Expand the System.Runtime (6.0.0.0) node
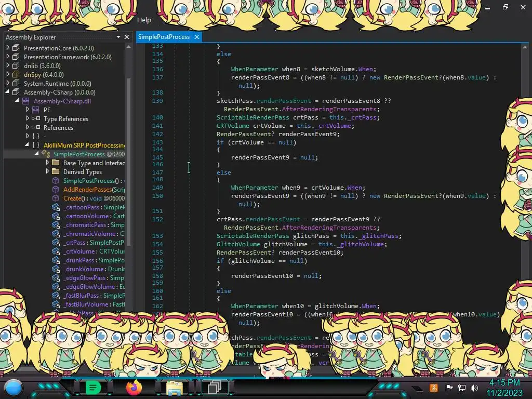 (8, 83)
